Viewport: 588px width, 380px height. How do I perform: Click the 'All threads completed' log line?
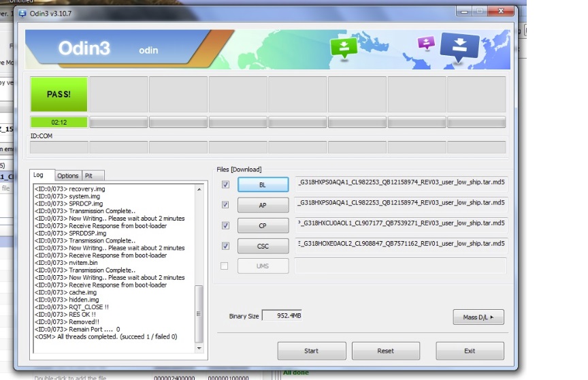coord(105,337)
